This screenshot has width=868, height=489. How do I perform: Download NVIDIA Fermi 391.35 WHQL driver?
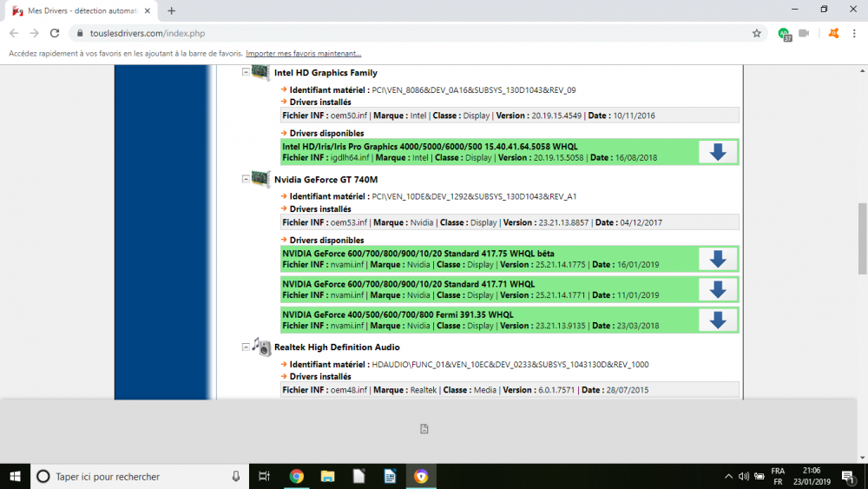coord(717,320)
